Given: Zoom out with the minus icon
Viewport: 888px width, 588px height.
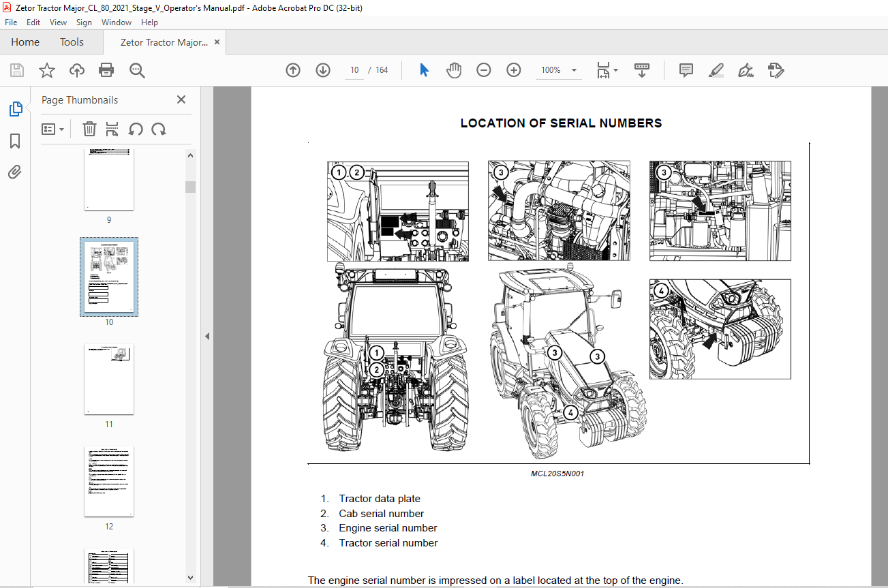Looking at the screenshot, I should coord(484,70).
